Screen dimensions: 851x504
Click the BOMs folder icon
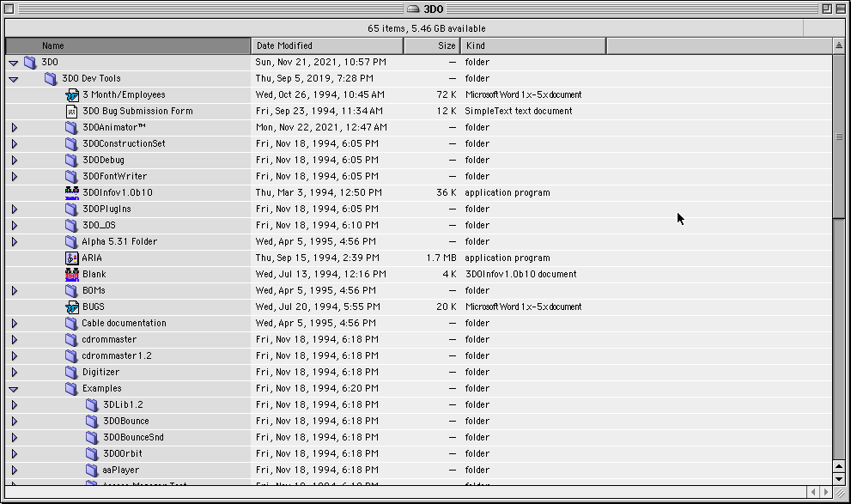(71, 291)
